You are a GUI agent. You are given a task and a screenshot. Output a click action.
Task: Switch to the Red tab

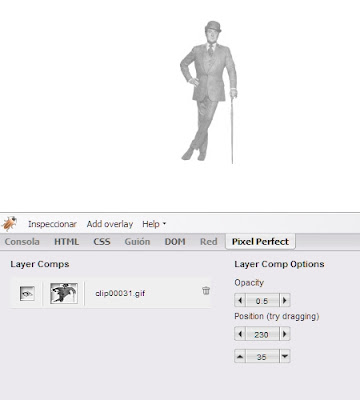click(x=209, y=242)
